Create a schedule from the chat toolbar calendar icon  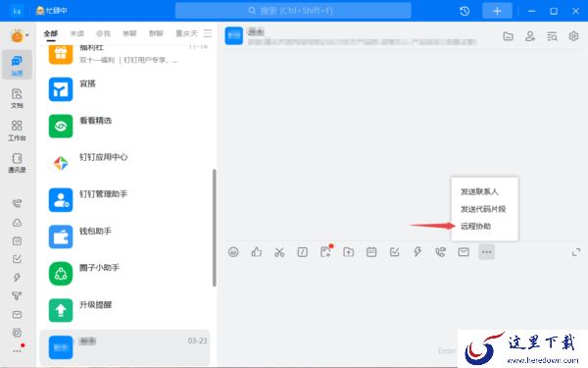click(371, 252)
